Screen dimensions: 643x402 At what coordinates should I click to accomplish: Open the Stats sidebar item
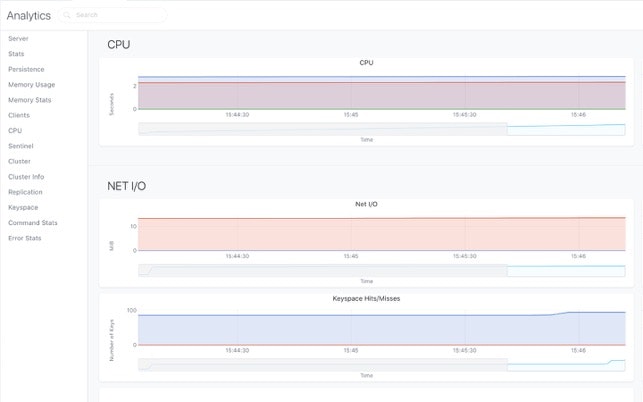click(16, 54)
